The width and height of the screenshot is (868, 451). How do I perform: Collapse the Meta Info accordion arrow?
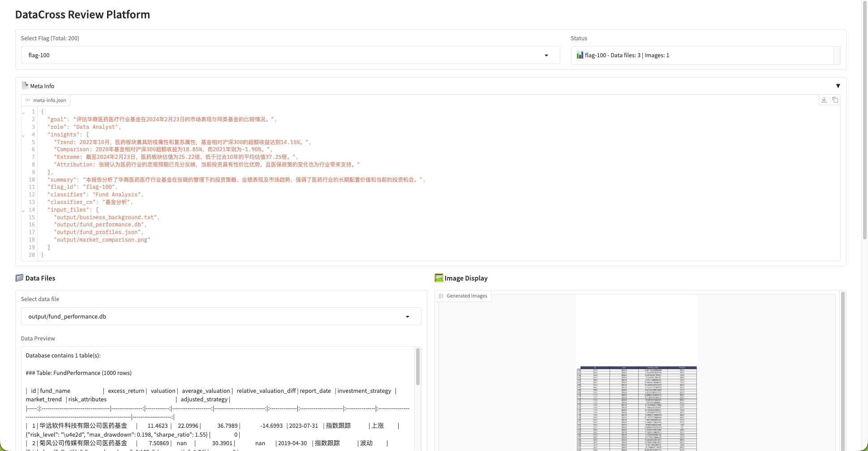coord(838,86)
